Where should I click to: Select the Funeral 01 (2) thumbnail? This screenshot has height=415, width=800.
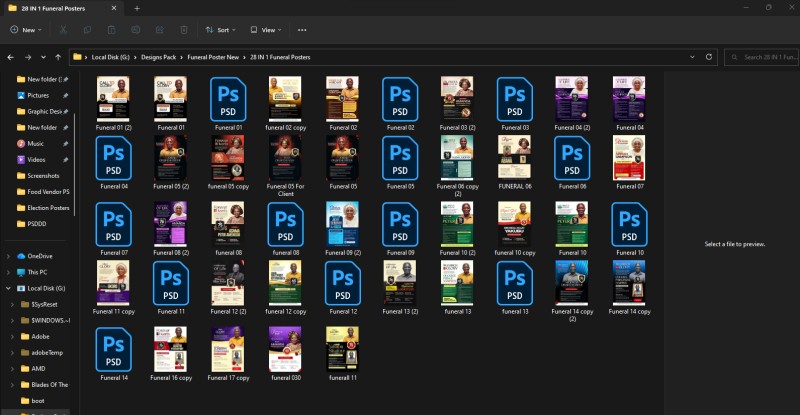(113, 99)
